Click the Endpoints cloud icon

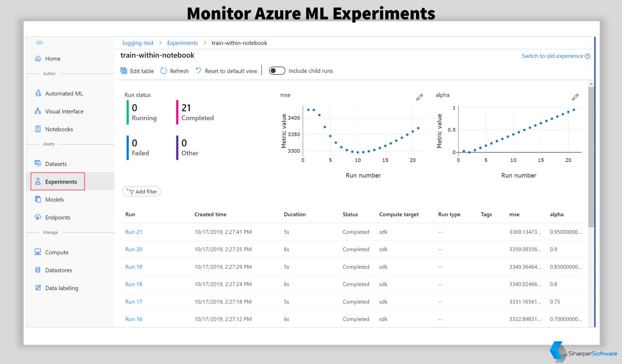(x=38, y=217)
